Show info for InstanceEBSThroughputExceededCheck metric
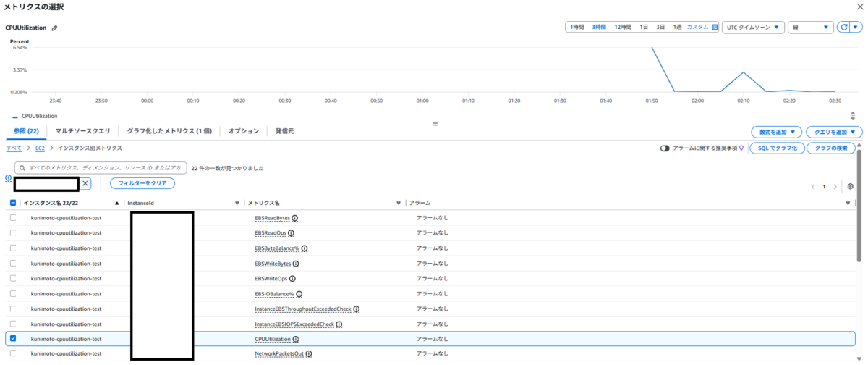Image resolution: width=868 pixels, height=365 pixels. [356, 309]
